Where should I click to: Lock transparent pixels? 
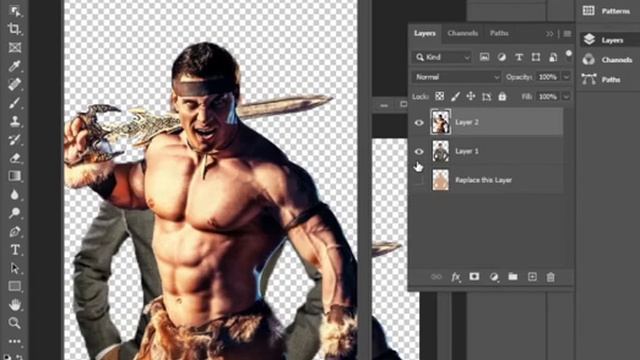pos(440,96)
